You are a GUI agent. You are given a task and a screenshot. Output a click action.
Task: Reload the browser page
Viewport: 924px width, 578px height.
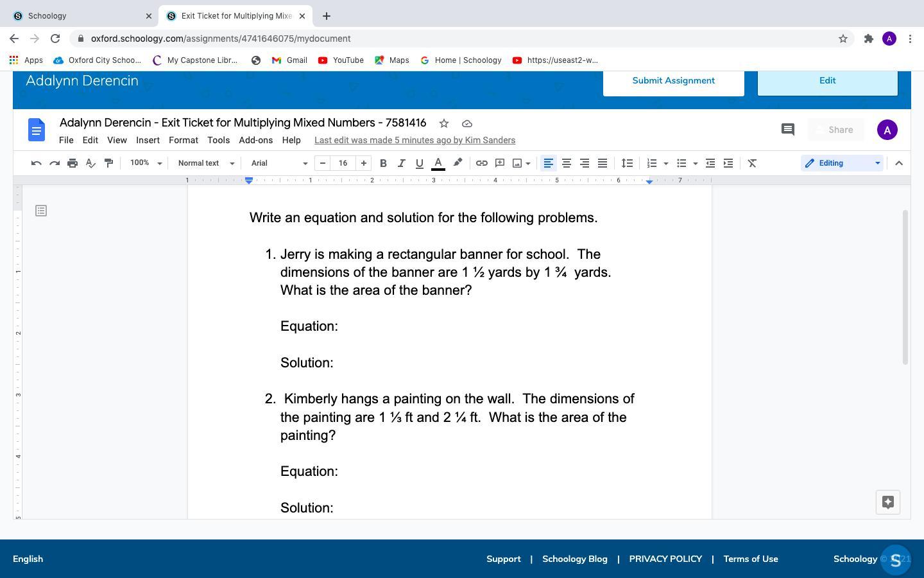pos(55,39)
